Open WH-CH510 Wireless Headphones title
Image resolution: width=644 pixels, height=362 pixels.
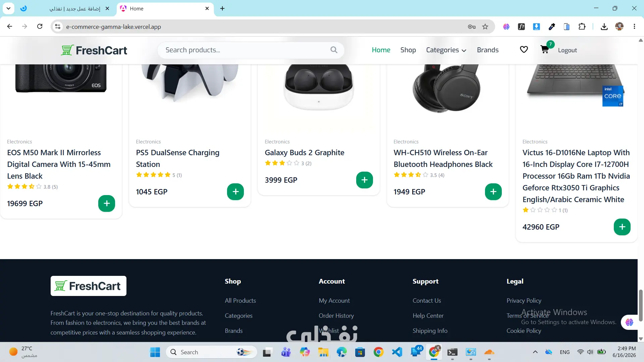pos(443,159)
